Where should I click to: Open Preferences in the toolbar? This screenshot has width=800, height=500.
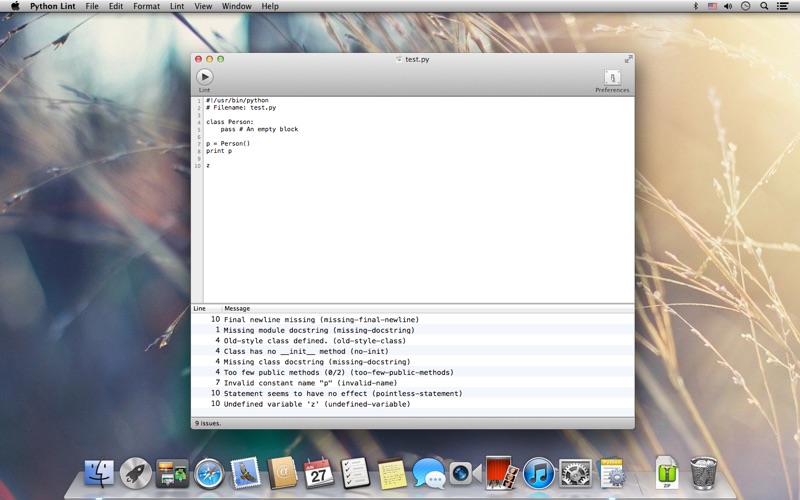point(612,81)
